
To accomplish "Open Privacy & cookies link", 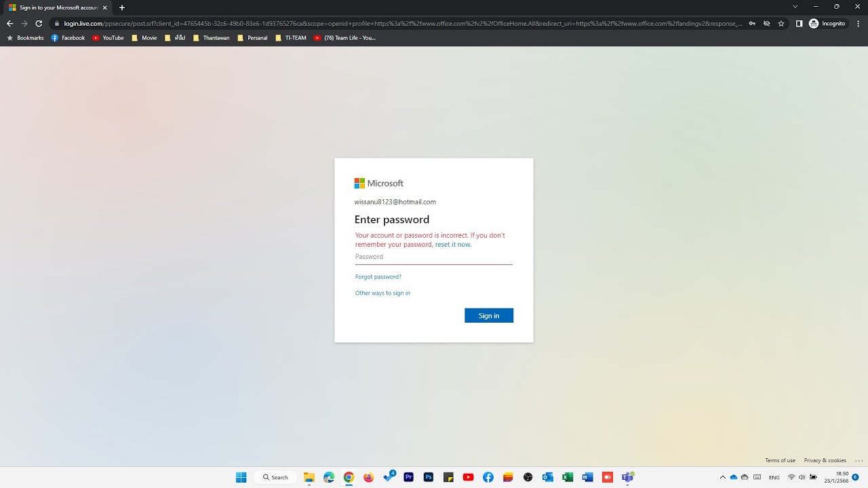I will point(825,460).
